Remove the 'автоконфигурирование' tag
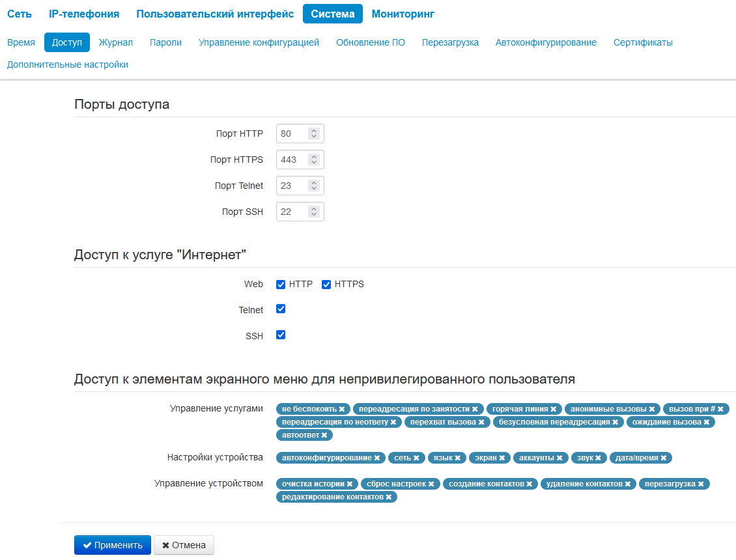Screen dimensions: 736x560 coord(377,458)
